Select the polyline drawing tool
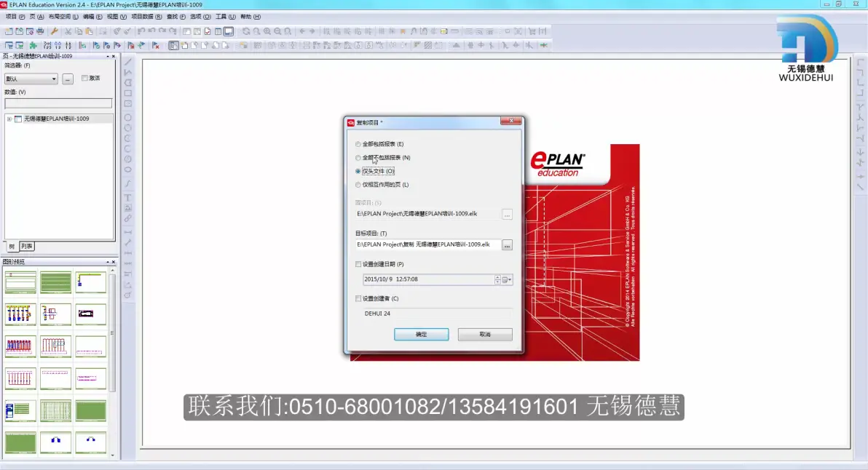 [128, 73]
